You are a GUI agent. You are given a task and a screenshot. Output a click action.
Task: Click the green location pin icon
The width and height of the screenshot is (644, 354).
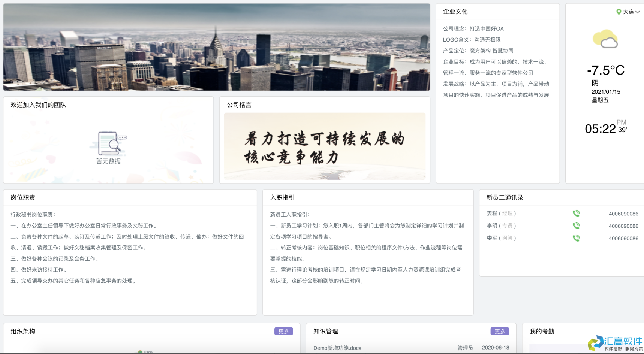click(x=619, y=12)
